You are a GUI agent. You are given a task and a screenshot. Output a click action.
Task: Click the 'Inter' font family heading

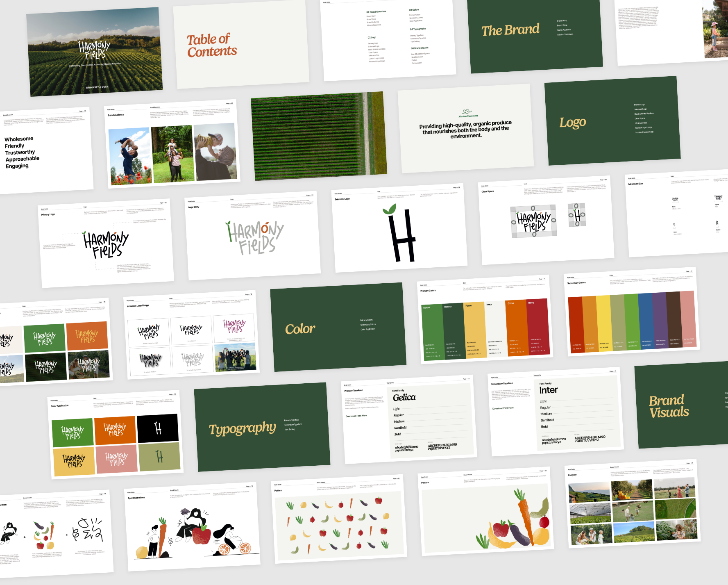549,390
